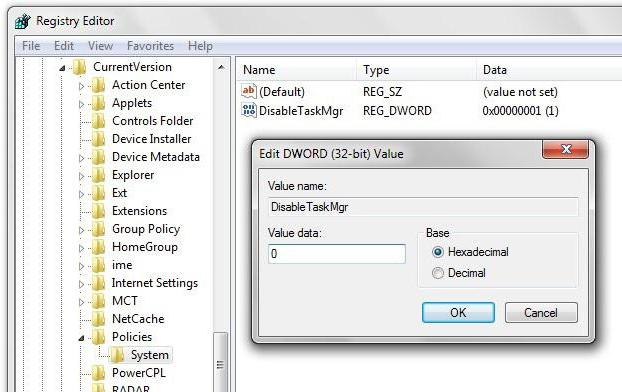The width and height of the screenshot is (622, 392).
Task: Click the Extensions folder icon
Action: (x=98, y=211)
